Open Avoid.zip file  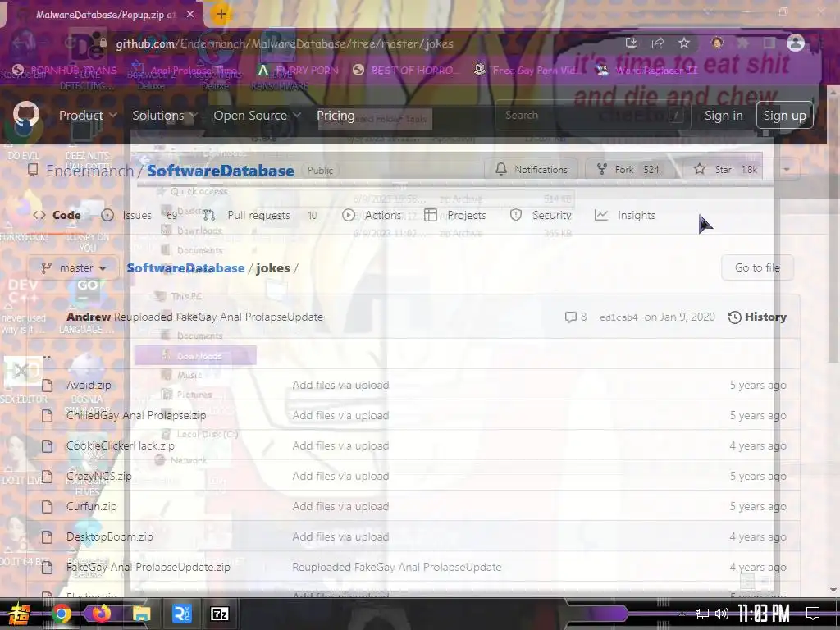[89, 386]
